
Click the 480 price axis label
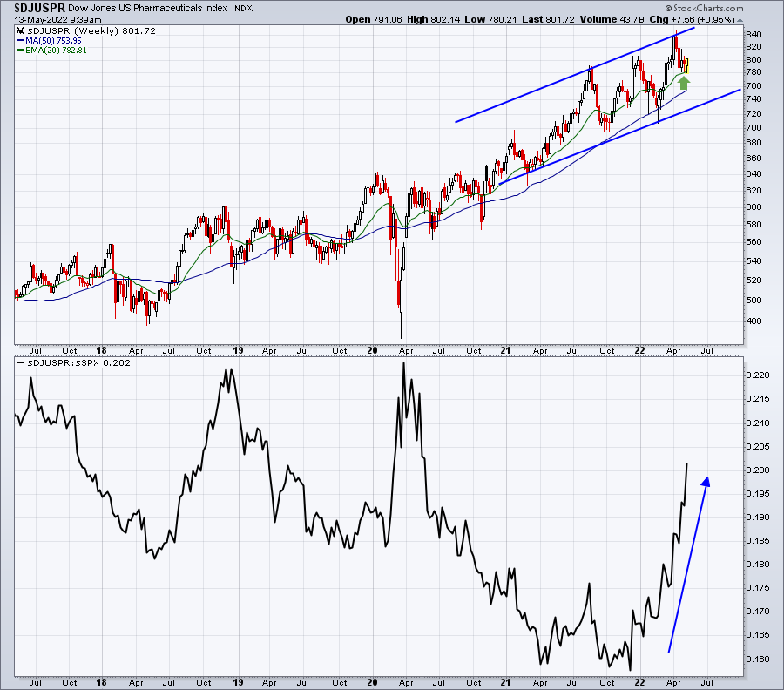pos(754,321)
